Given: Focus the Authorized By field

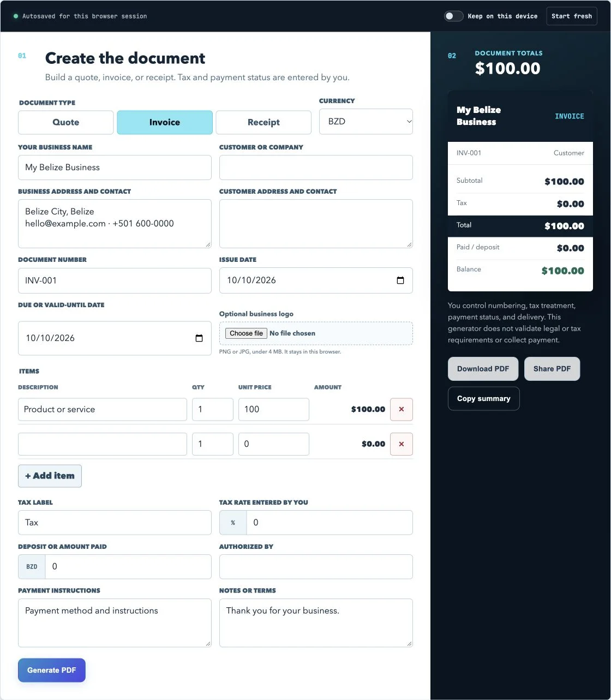Looking at the screenshot, I should (x=316, y=567).
